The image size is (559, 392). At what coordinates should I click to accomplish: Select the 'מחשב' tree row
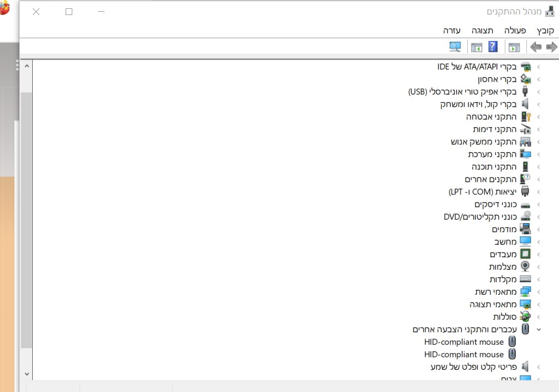pos(505,242)
